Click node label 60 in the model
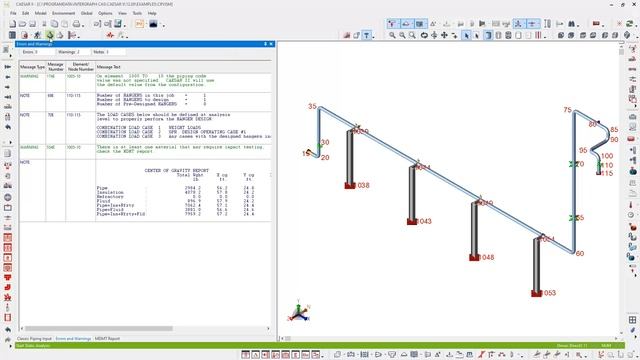The height and width of the screenshot is (360, 640). [580, 253]
